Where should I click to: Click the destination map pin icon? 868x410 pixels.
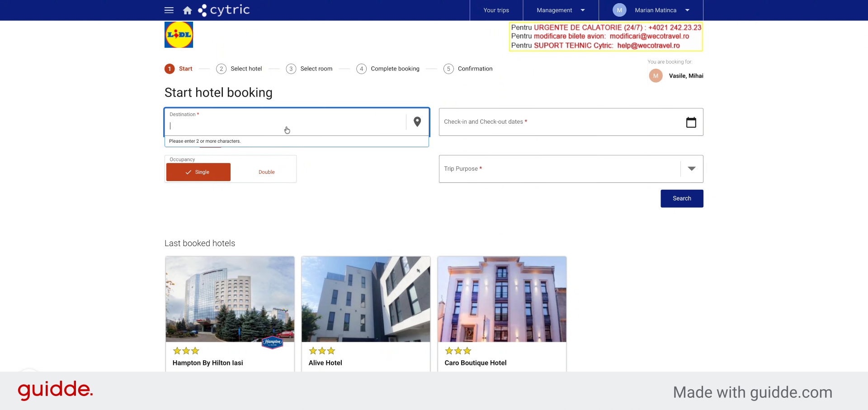(417, 121)
